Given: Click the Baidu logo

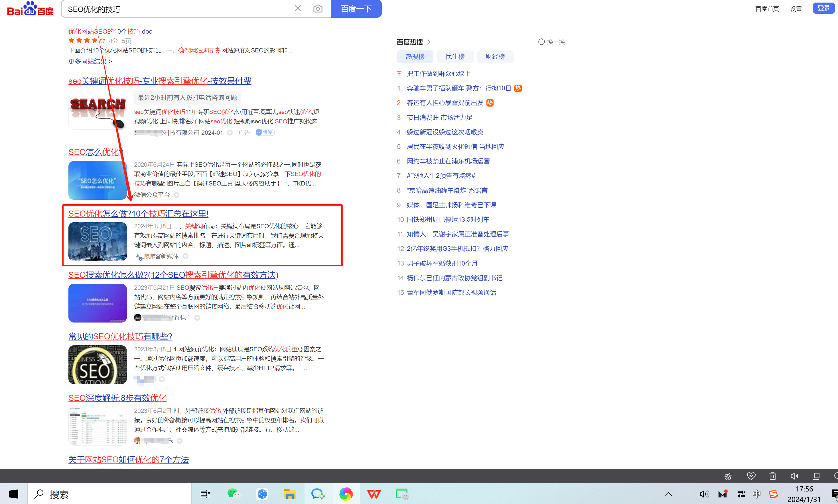Looking at the screenshot, I should 30,9.
